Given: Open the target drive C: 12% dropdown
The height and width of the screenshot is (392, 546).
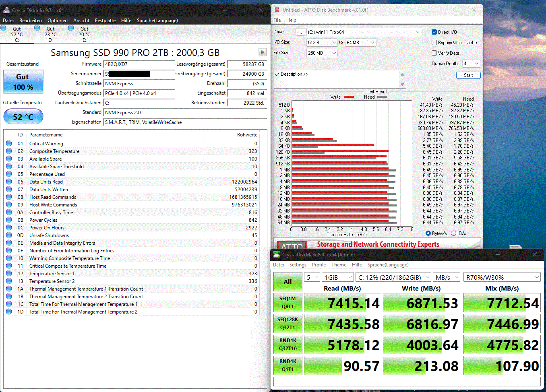Looking at the screenshot, I should pos(393,277).
